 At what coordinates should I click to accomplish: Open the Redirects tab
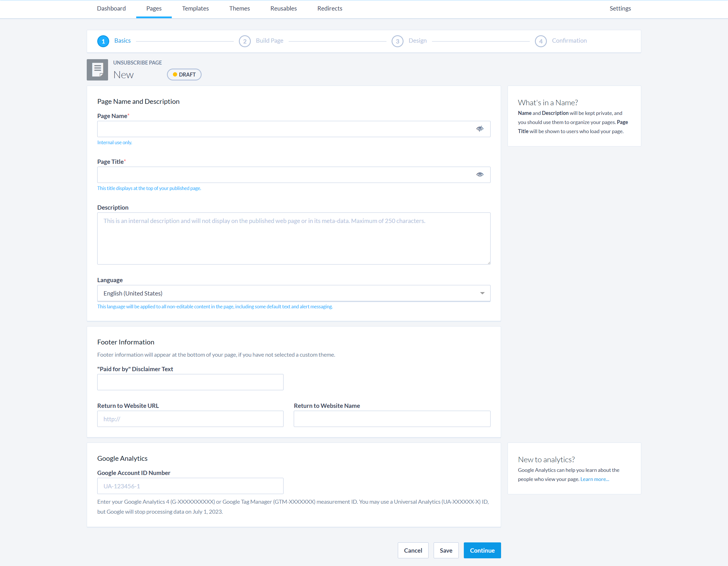point(330,8)
